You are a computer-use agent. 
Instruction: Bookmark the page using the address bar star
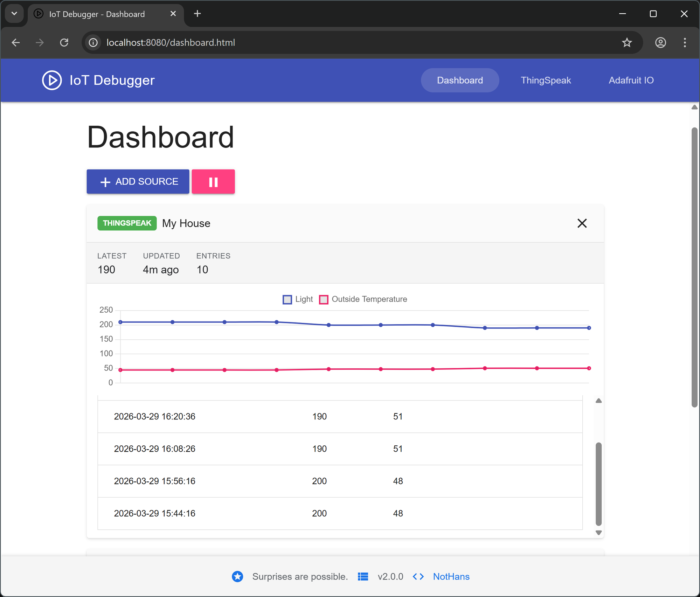click(x=627, y=42)
